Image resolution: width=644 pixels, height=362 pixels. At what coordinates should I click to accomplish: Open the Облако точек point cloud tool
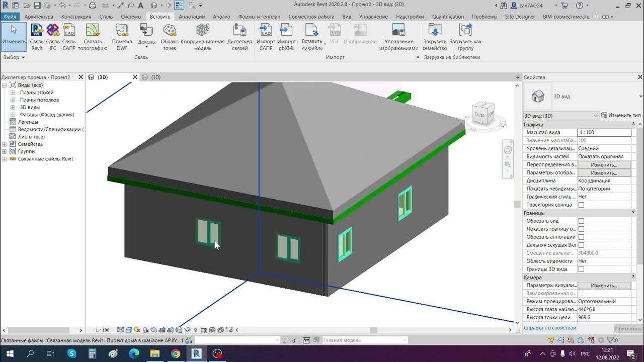point(170,37)
